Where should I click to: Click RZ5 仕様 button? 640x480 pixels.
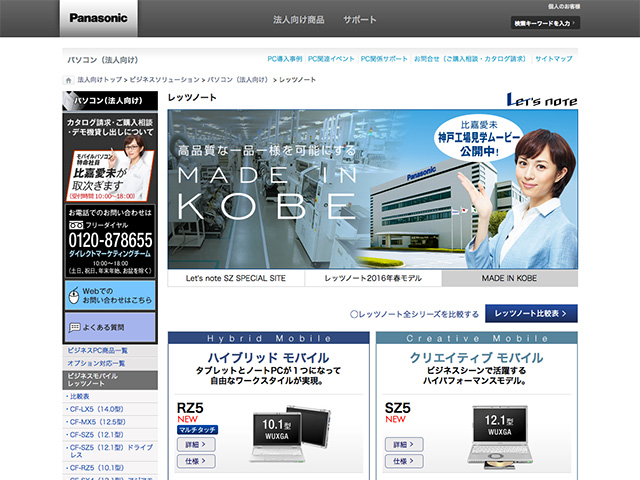196,461
